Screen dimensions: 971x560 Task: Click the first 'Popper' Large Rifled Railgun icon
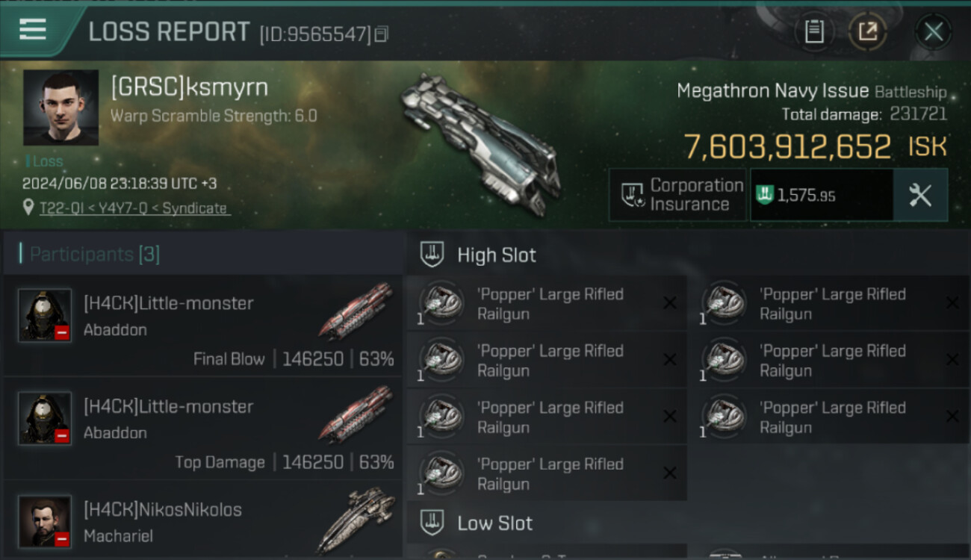click(441, 303)
